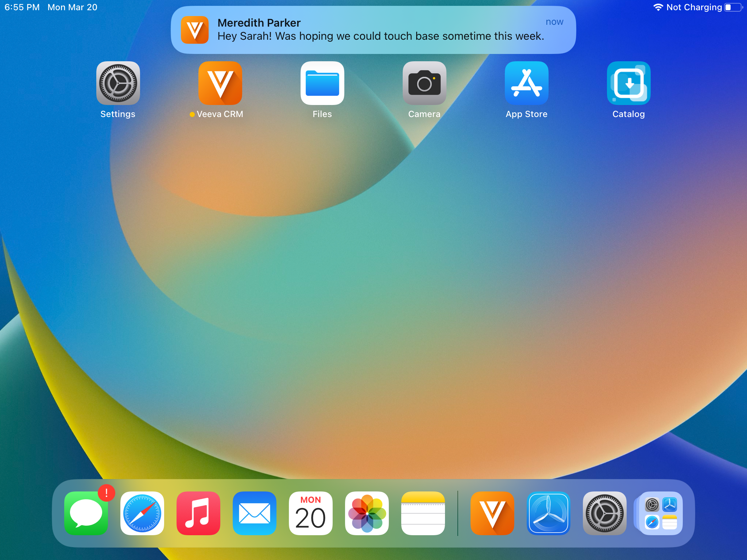The width and height of the screenshot is (747, 560).
Task: Tap the date and time in status bar
Action: [x=51, y=7]
